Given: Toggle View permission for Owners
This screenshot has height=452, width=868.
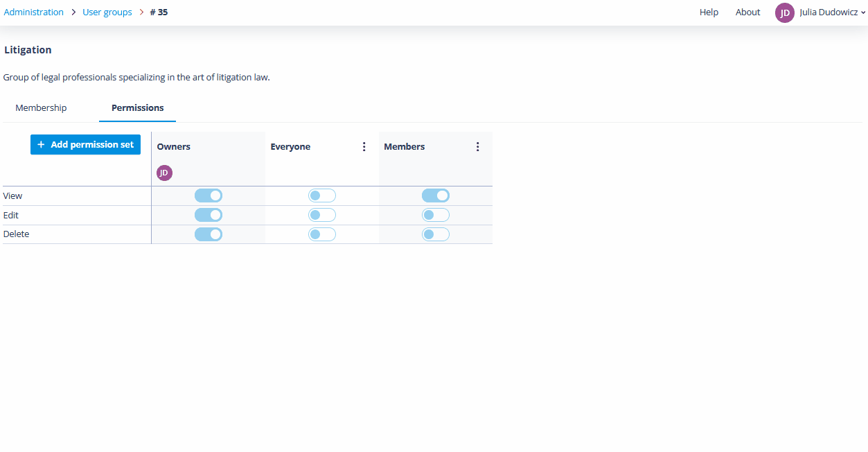Looking at the screenshot, I should (209, 195).
